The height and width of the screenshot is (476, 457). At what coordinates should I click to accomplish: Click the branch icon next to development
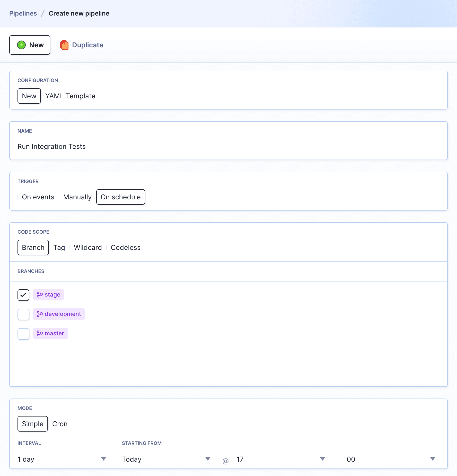40,314
